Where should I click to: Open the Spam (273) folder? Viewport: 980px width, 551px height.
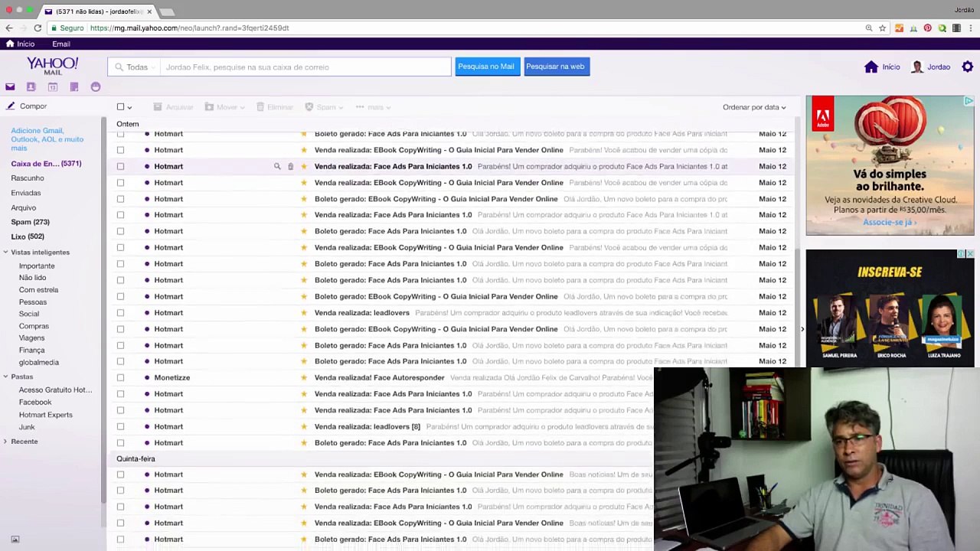(x=30, y=222)
